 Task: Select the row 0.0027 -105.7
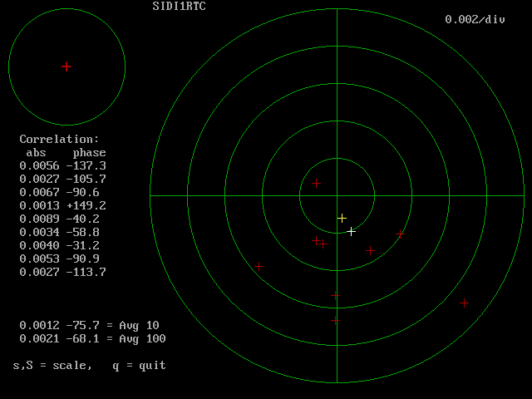coord(63,180)
